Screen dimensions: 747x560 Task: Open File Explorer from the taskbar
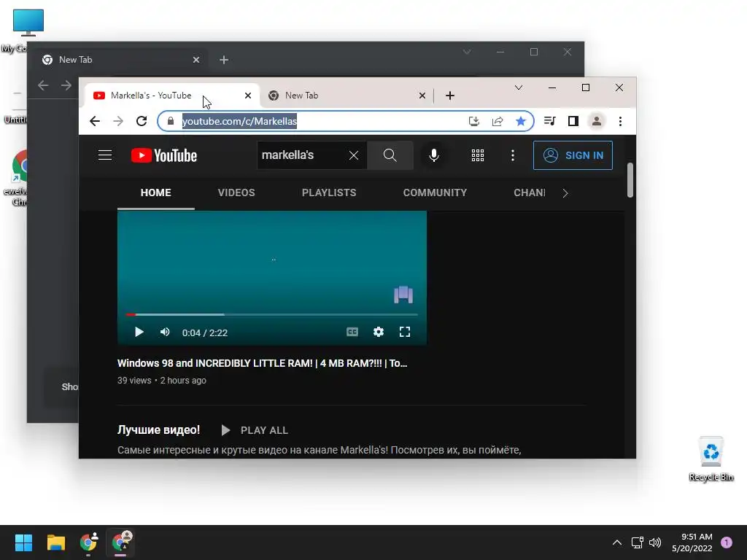[x=55, y=542]
